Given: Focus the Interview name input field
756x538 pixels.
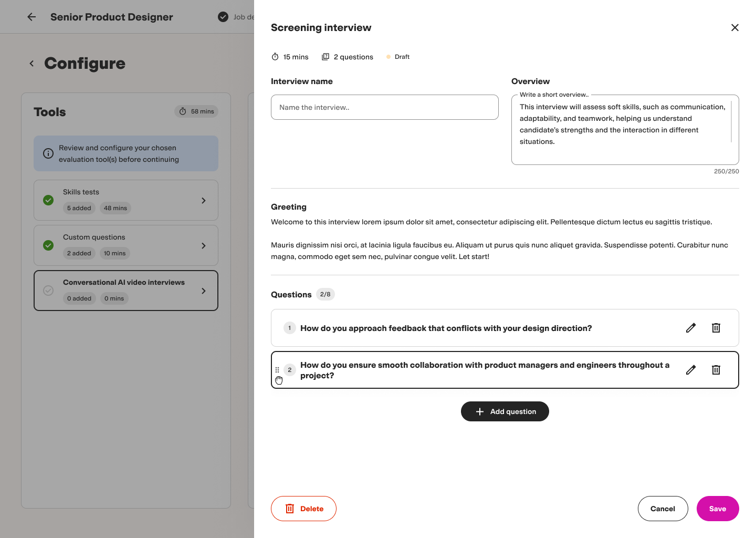Looking at the screenshot, I should [385, 107].
